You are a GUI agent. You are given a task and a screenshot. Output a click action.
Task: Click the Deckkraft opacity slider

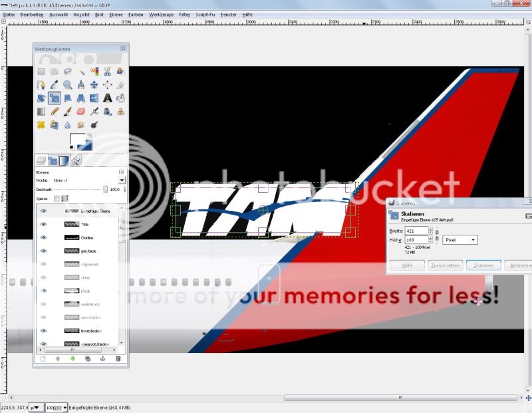pyautogui.click(x=80, y=190)
